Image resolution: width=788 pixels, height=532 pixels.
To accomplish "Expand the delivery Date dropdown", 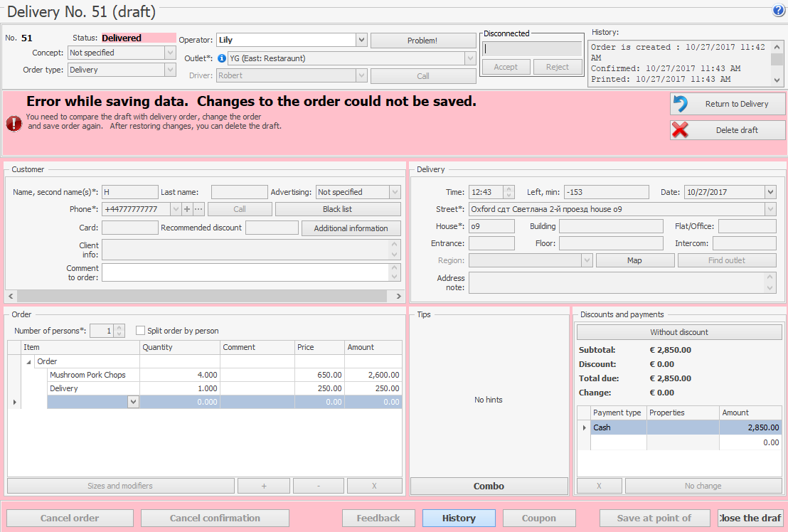I will (x=770, y=192).
